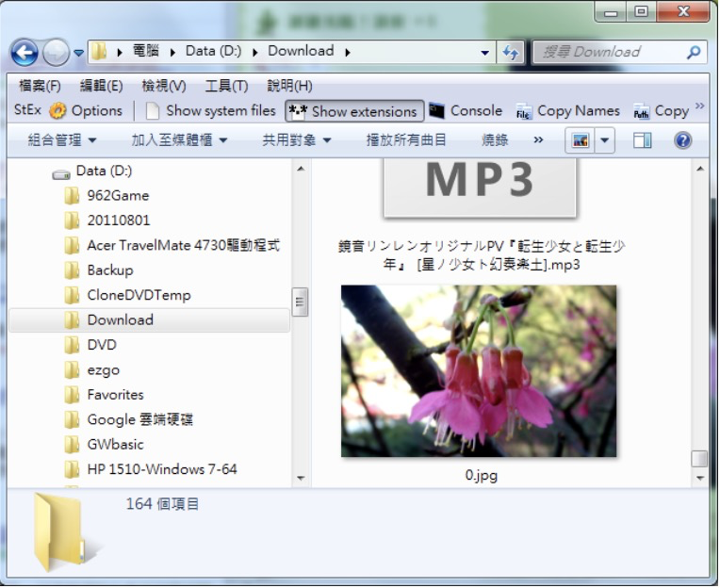Open the 檢視(V) menu
This screenshot has width=720, height=588.
pyautogui.click(x=163, y=86)
